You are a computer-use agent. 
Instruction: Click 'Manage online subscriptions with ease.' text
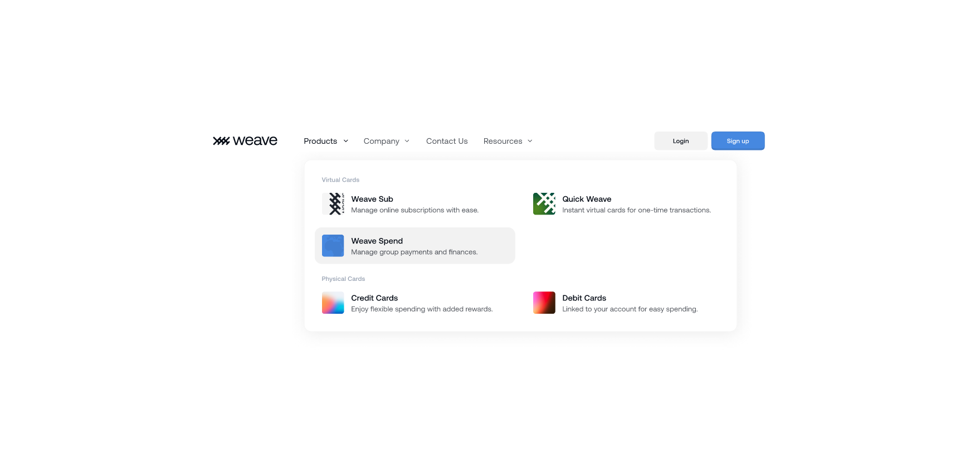point(415,210)
